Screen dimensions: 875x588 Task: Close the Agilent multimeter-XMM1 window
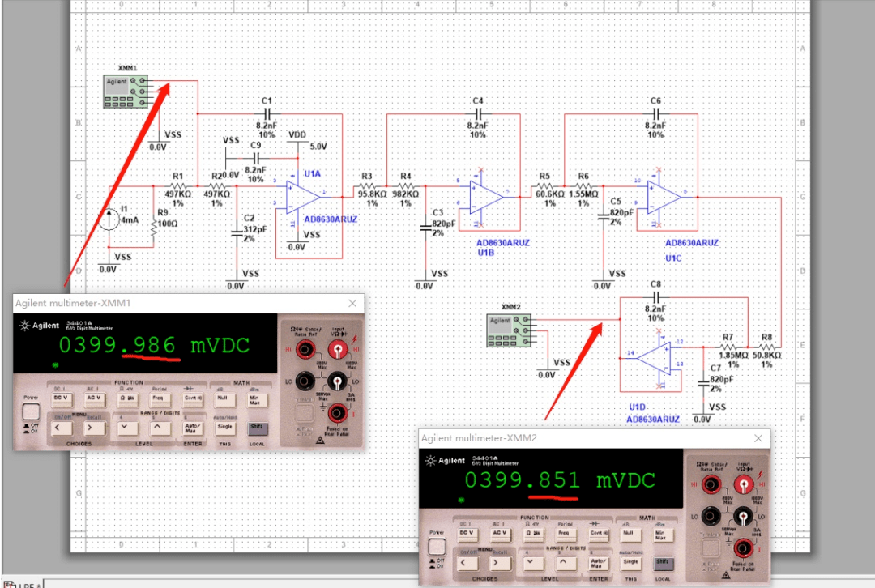click(352, 303)
